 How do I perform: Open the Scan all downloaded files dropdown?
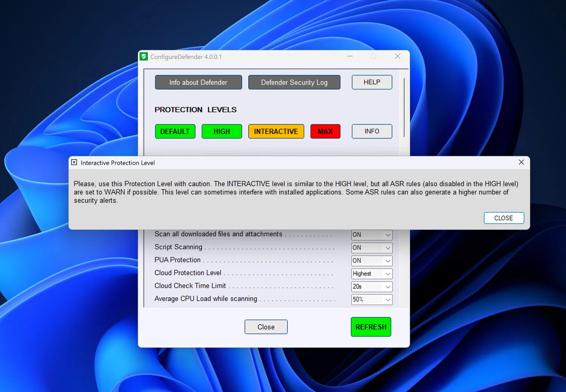(x=372, y=235)
